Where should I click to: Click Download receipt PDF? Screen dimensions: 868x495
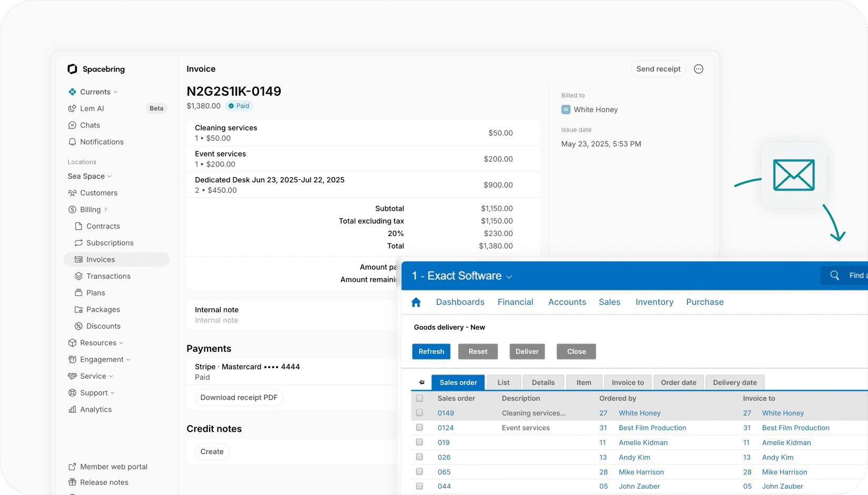[x=239, y=398]
